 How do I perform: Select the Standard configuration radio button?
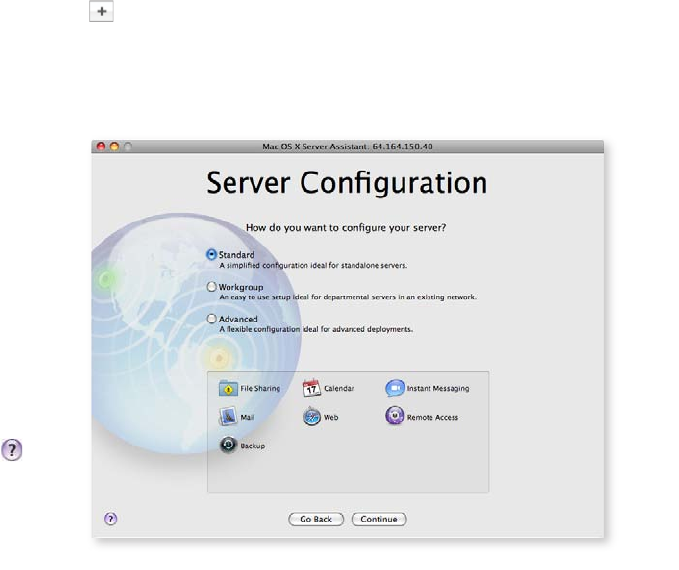tap(211, 254)
